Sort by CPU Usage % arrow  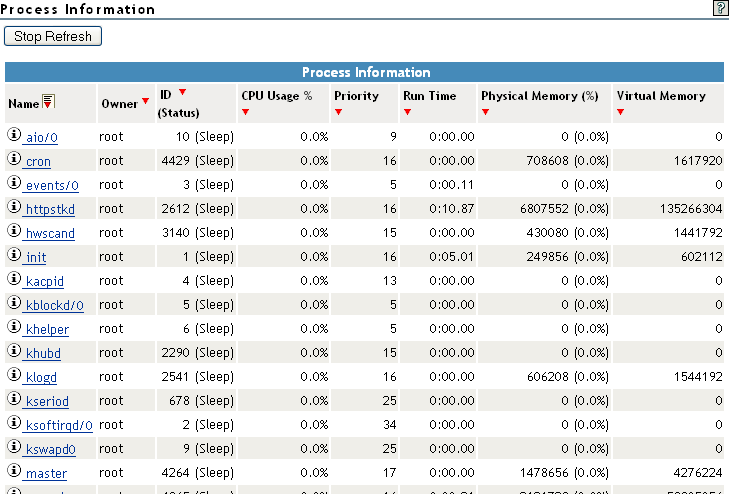[x=245, y=112]
